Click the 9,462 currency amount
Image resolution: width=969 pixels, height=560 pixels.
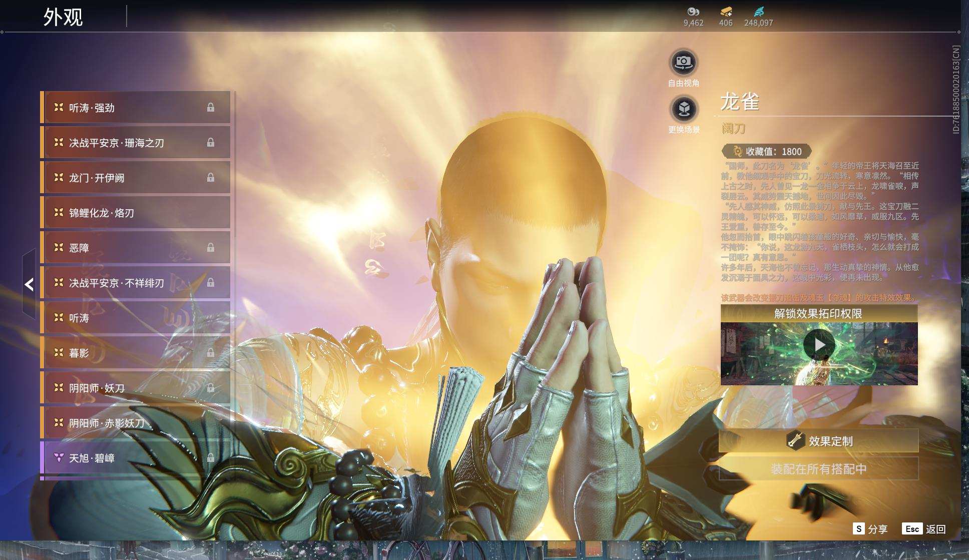coord(693,23)
